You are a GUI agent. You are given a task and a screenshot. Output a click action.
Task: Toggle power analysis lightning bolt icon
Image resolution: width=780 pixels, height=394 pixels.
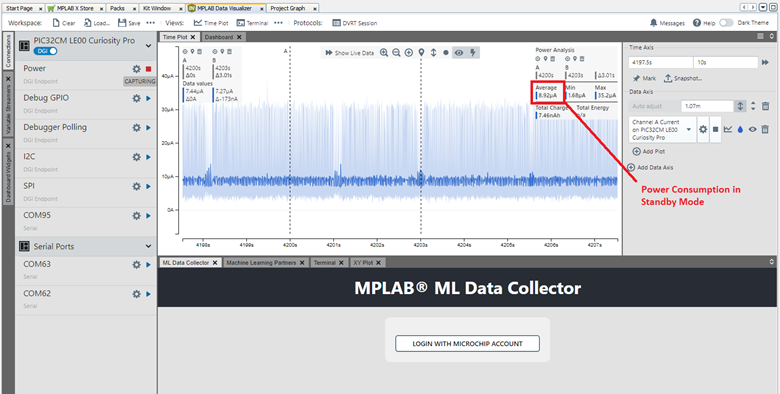[x=473, y=53]
